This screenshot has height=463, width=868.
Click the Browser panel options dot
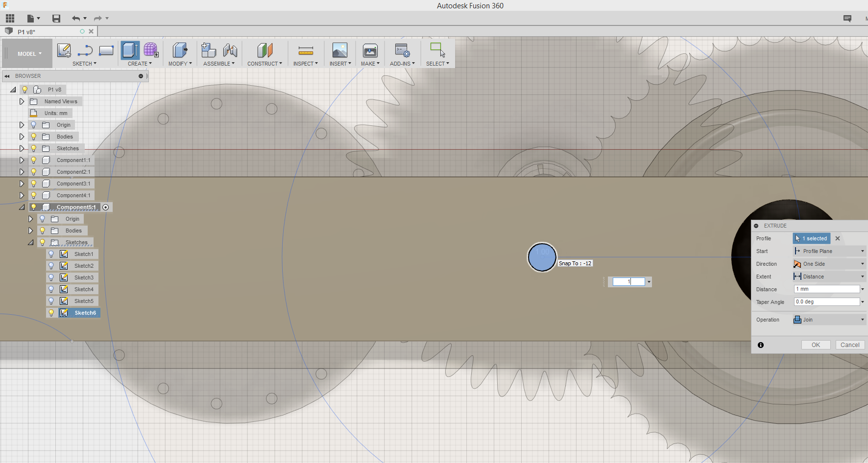[141, 76]
